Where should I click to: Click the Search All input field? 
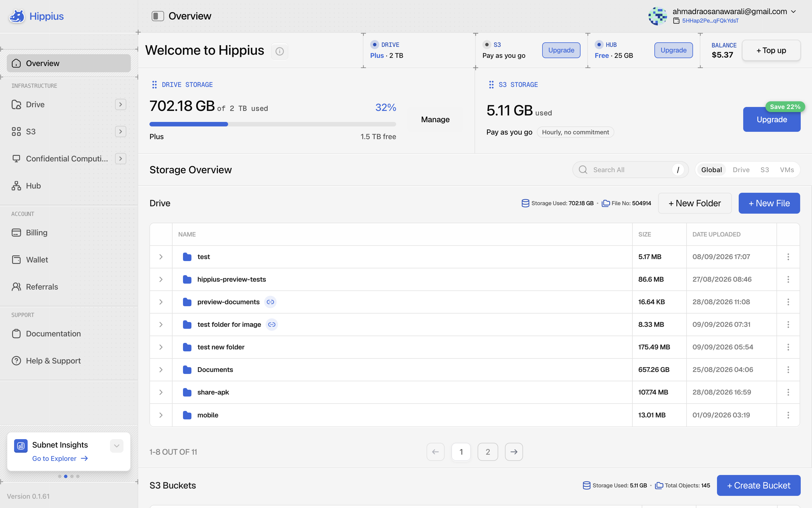click(630, 170)
